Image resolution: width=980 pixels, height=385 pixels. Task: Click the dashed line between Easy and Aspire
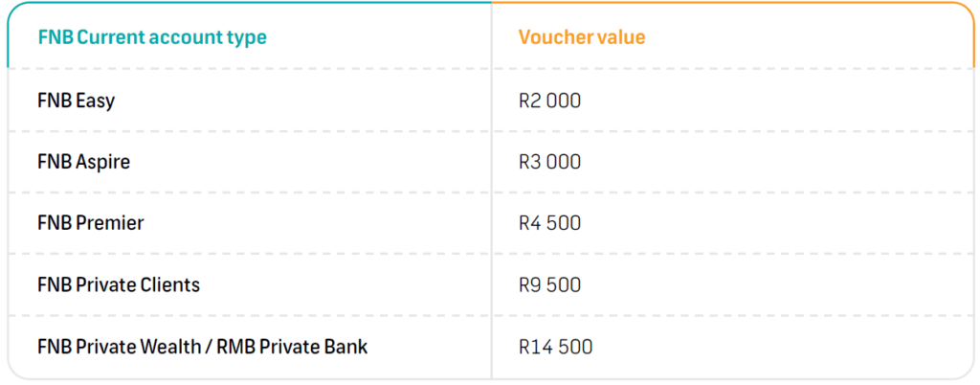249,131
